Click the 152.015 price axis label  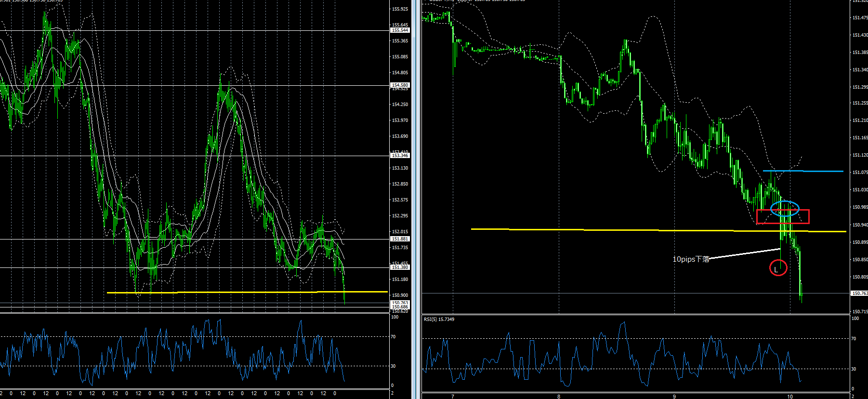[400, 231]
